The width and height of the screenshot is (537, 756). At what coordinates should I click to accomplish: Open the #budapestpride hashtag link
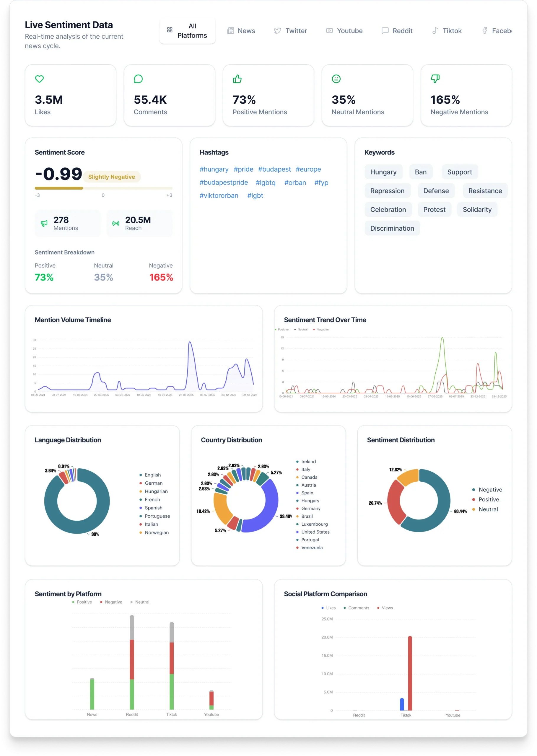224,183
